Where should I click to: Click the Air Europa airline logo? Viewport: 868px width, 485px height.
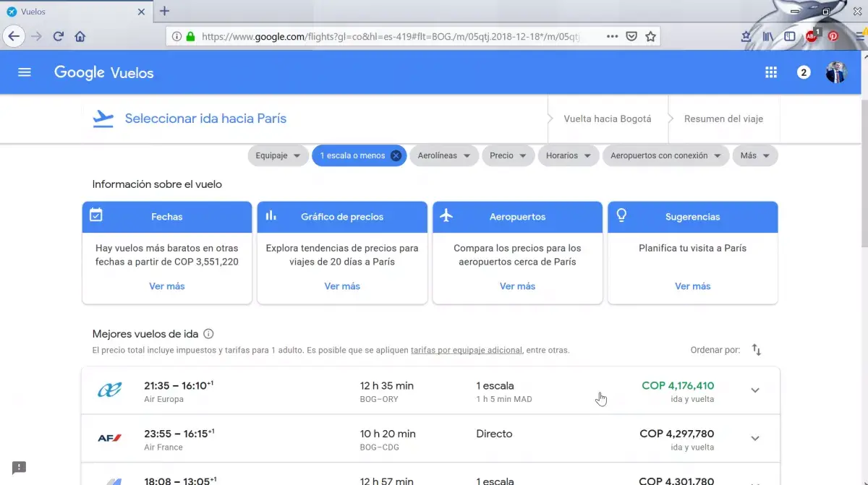point(110,390)
